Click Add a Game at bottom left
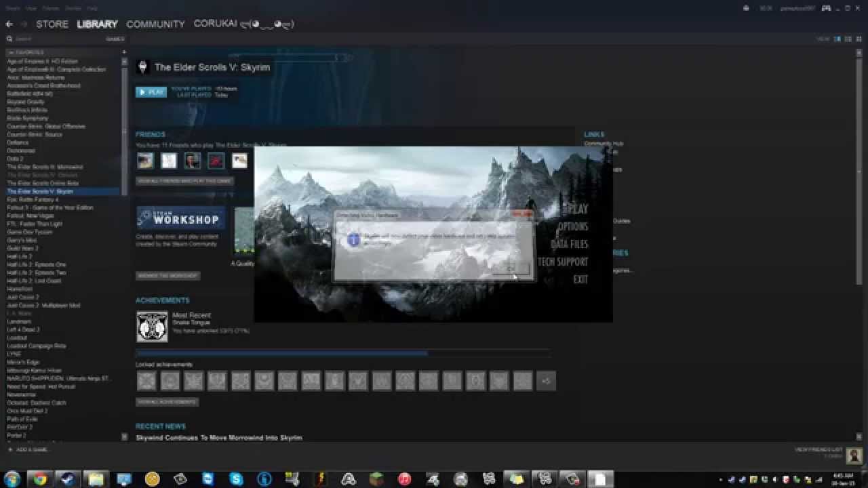 [28, 450]
